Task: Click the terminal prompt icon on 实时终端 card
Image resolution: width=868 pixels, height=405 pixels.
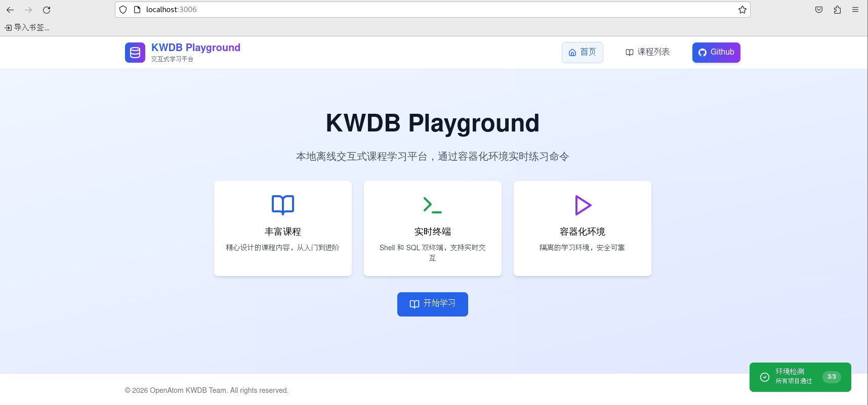Action: tap(433, 205)
